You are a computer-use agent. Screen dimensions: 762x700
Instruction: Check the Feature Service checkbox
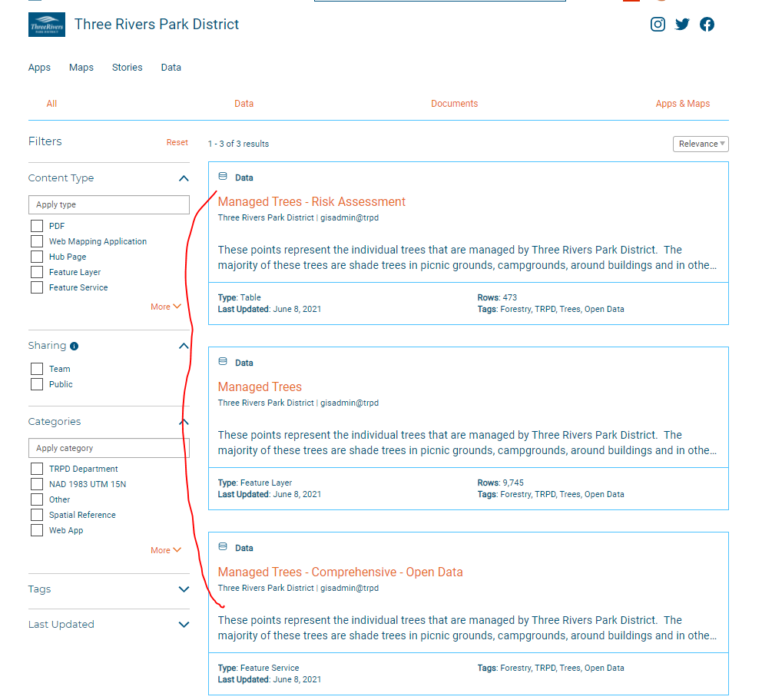(x=37, y=288)
